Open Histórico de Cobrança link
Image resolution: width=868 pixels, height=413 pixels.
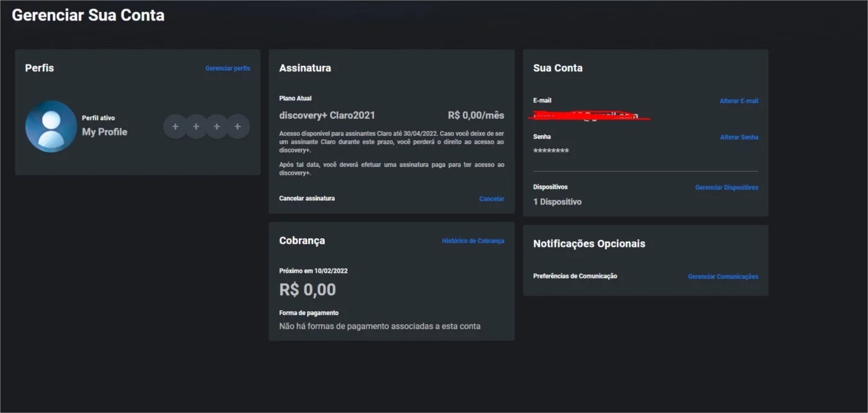point(473,241)
